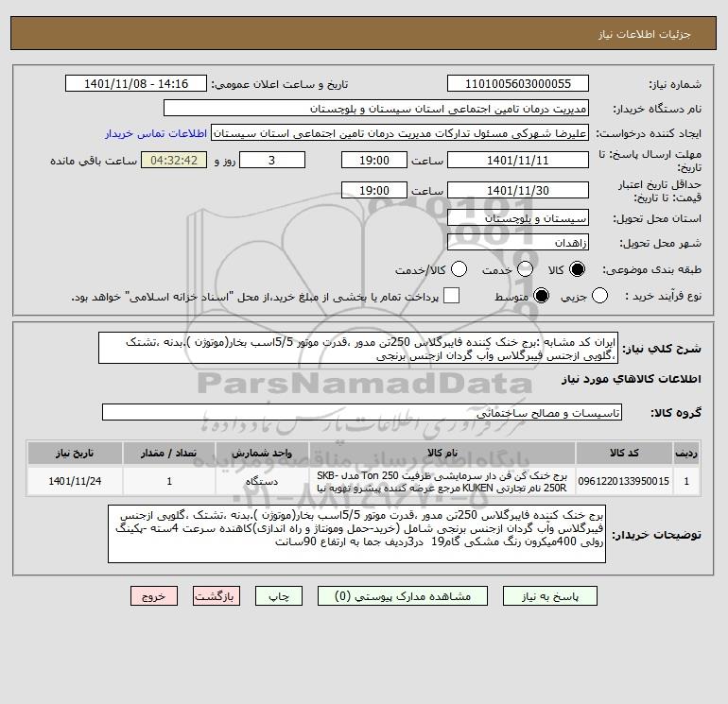Select the کالا/خدمت radio button

tap(459, 269)
